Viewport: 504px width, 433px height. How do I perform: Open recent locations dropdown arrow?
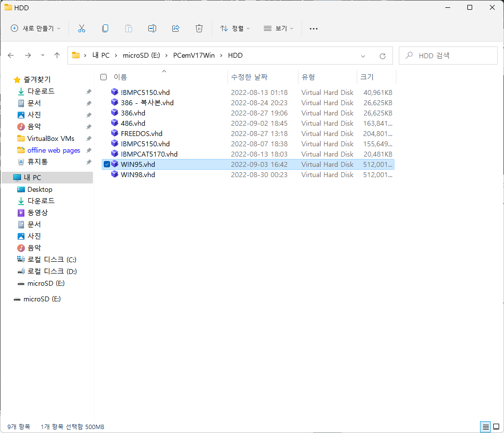[x=43, y=55]
